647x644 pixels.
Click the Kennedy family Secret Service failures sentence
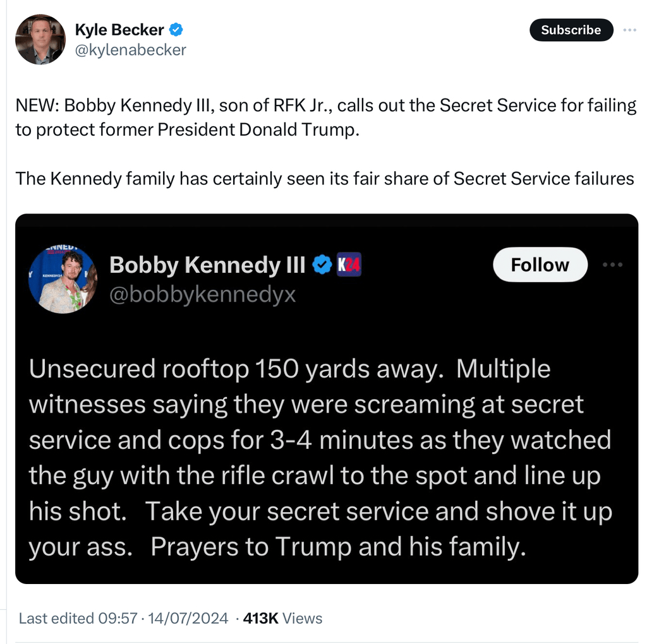(x=325, y=179)
